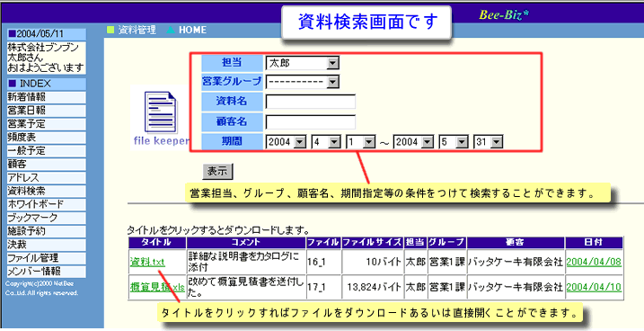644x331 pixels.
Task: Open the end day dropdown showing 31
Action: pyautogui.click(x=489, y=142)
